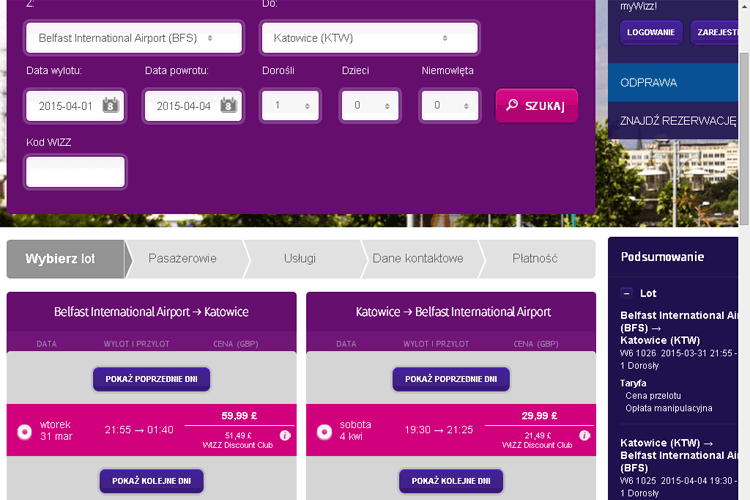Click the 29,99 £ fare price
The image size is (750, 500).
coord(539,416)
